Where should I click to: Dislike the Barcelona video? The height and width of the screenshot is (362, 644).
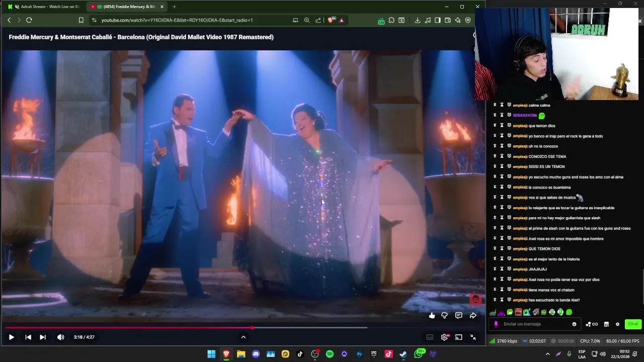click(x=445, y=316)
